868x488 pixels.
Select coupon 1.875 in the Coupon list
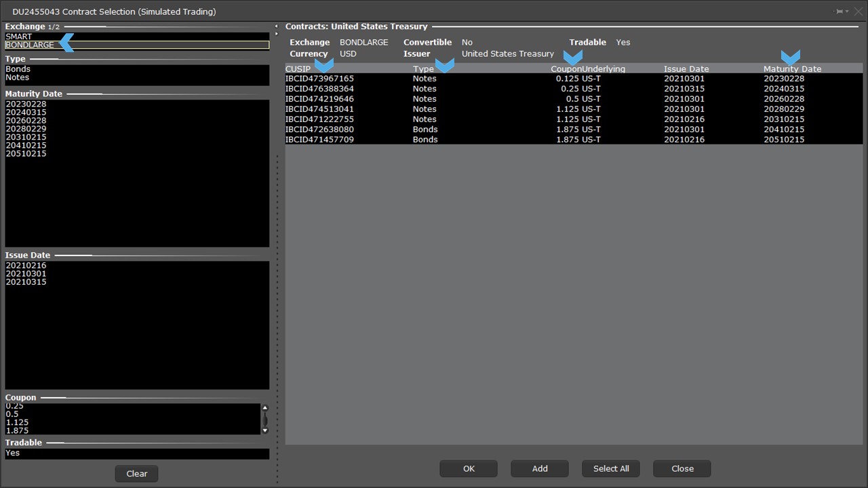pos(17,430)
